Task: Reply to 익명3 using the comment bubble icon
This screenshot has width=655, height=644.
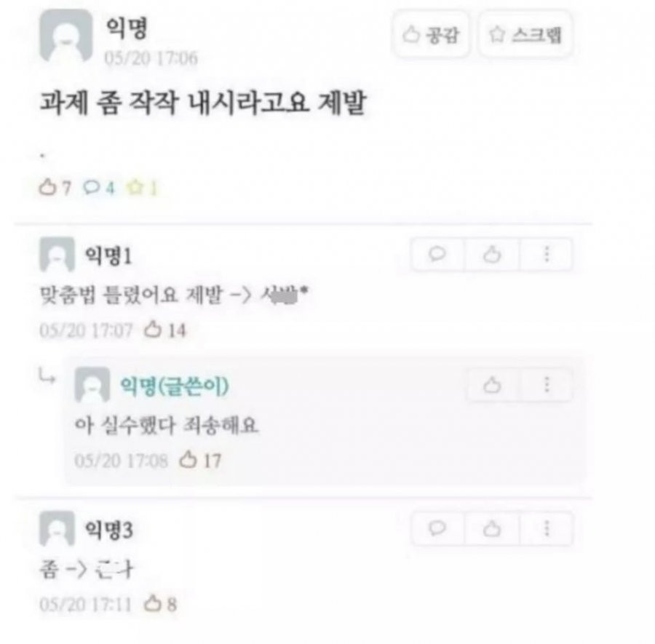Action: click(x=437, y=529)
